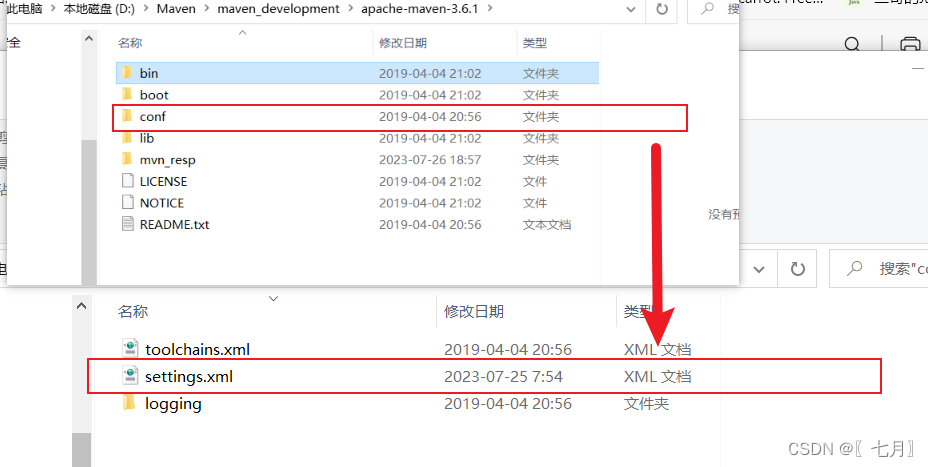Refresh the conf folder window
This screenshot has height=467, width=928.
[x=798, y=269]
